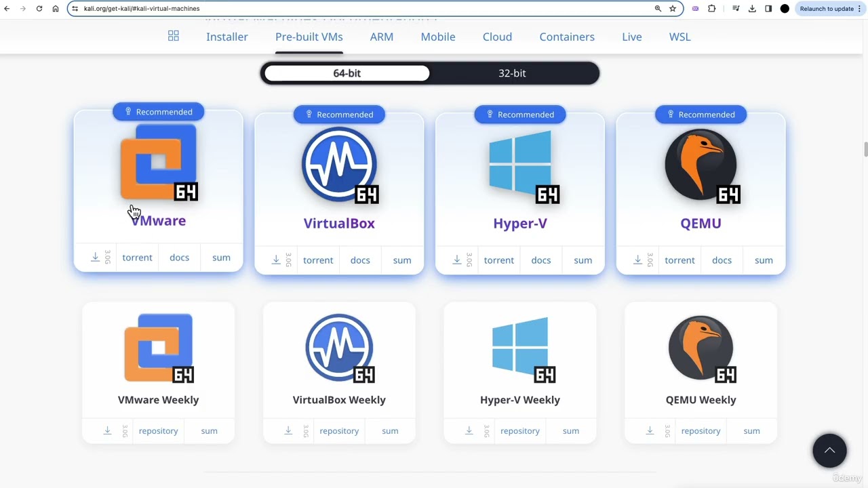Open the Hyper-V docs link
Viewport: 868px width, 488px height.
[x=541, y=260]
